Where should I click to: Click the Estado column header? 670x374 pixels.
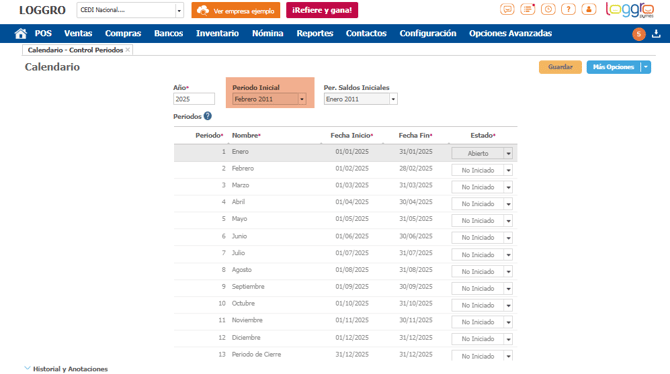coord(483,135)
